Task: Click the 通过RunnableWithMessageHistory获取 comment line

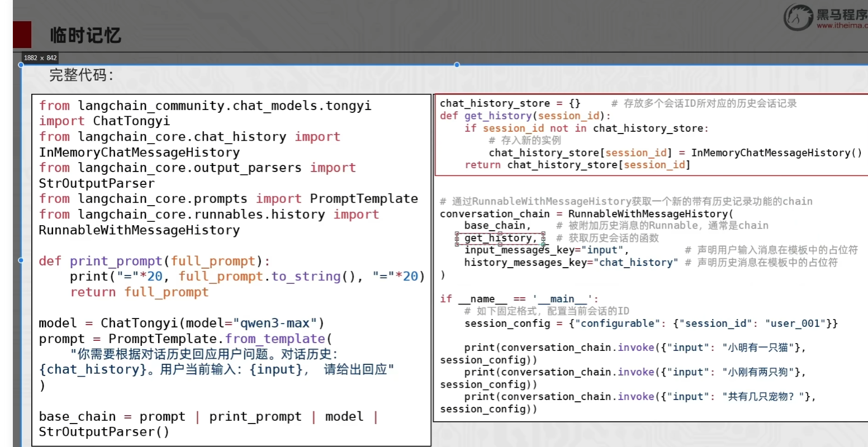Action: (626, 202)
